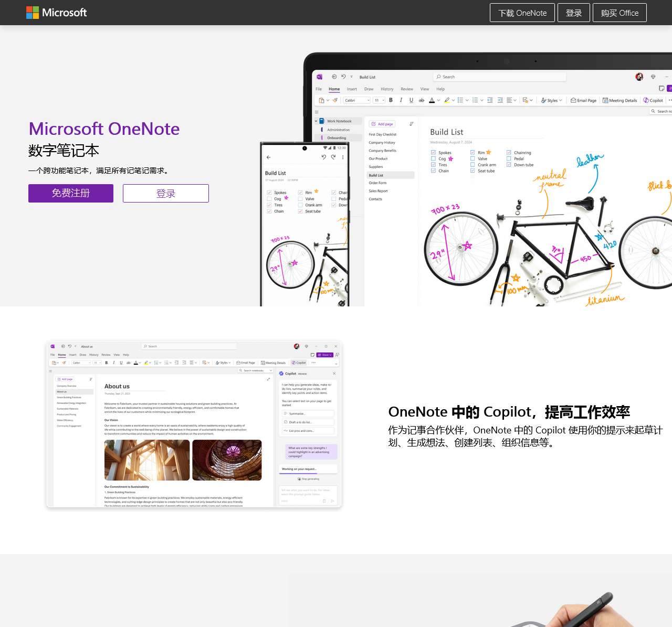Screen dimensions: 672x627
Task: Toggle Underline in the laptop screenshot ribbon
Action: (x=411, y=100)
